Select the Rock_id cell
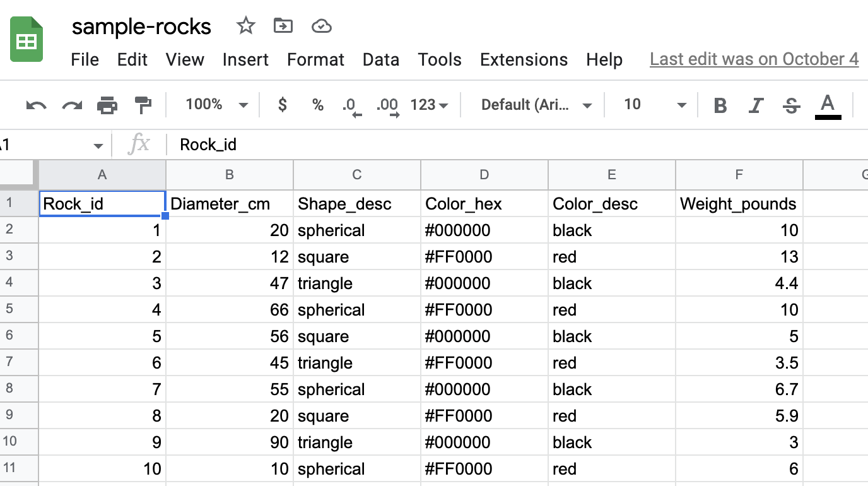 coord(102,203)
